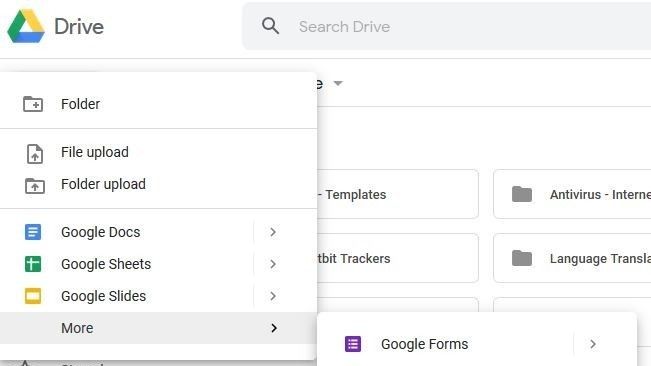
Task: Click the File upload icon
Action: (x=35, y=154)
